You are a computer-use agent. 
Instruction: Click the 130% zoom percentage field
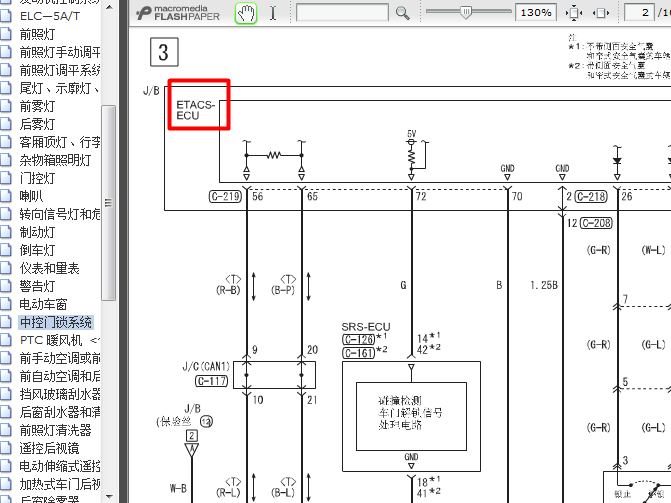point(535,13)
